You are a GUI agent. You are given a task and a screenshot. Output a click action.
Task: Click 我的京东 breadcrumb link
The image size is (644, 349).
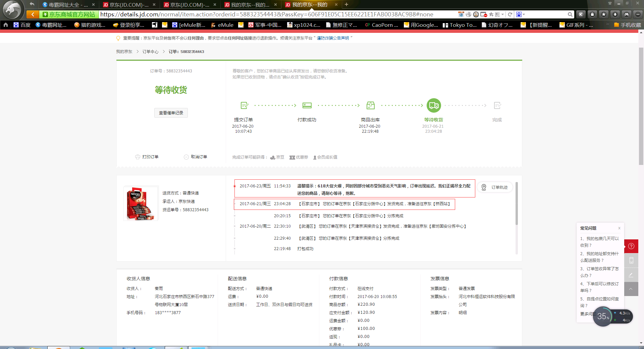pos(124,52)
